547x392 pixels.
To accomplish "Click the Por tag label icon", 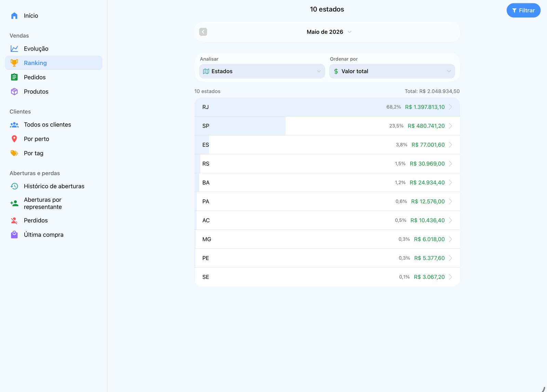I will click(x=14, y=153).
